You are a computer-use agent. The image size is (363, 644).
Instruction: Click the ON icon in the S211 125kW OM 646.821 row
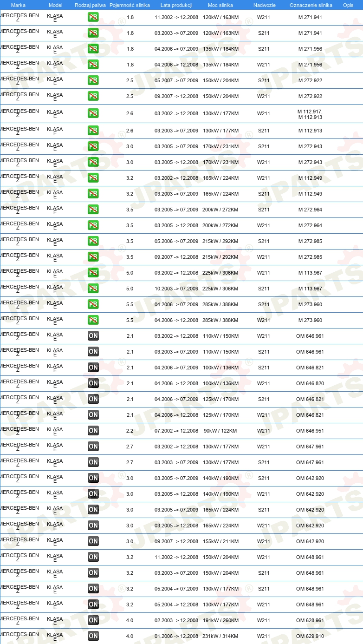pos(93,400)
